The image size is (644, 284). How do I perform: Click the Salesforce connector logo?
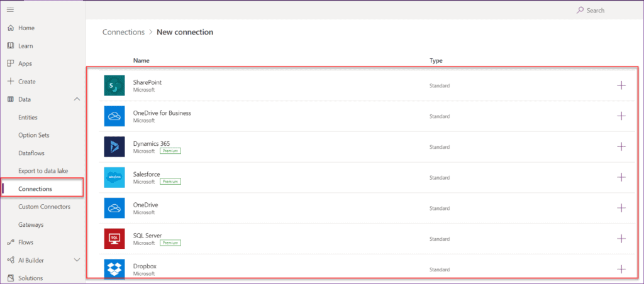coord(114,177)
